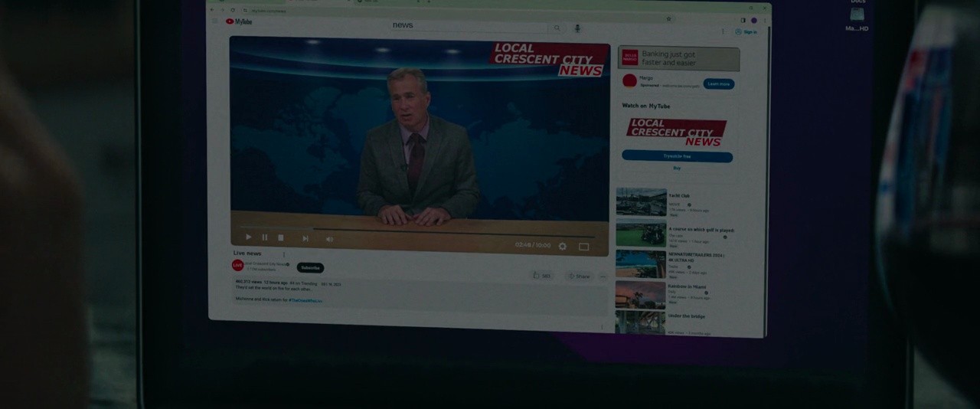Image resolution: width=980 pixels, height=409 pixels.
Task: Share the live news video
Action: [579, 276]
